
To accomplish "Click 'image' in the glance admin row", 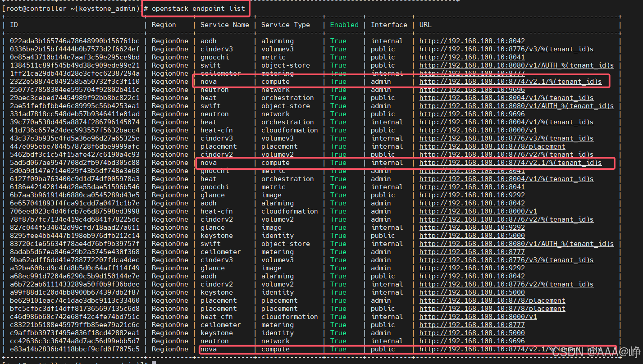I will tap(272, 268).
